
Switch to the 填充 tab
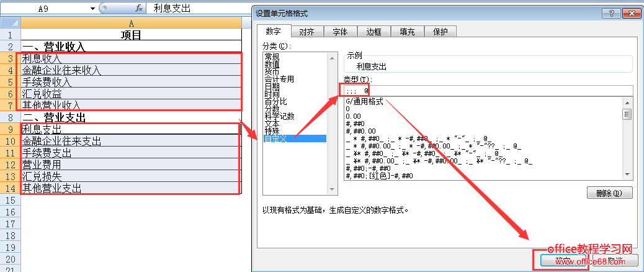click(406, 32)
